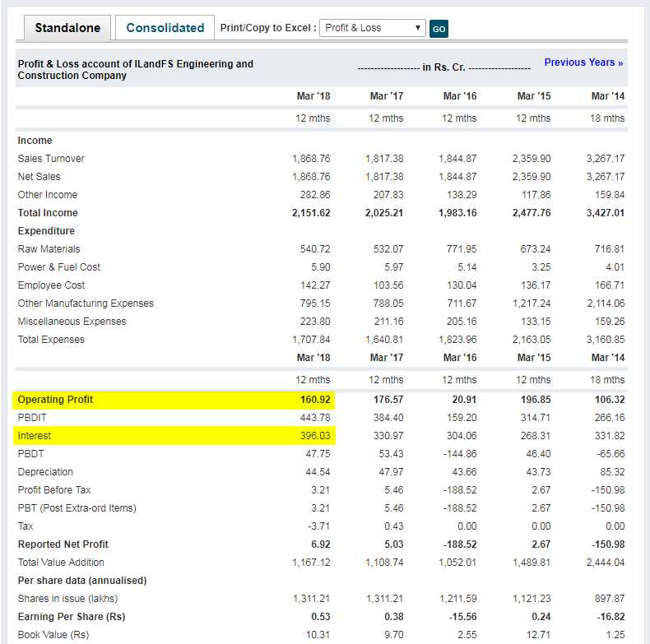Image resolution: width=650 pixels, height=644 pixels.
Task: Select the Raw Materials row label
Action: pyautogui.click(x=49, y=249)
